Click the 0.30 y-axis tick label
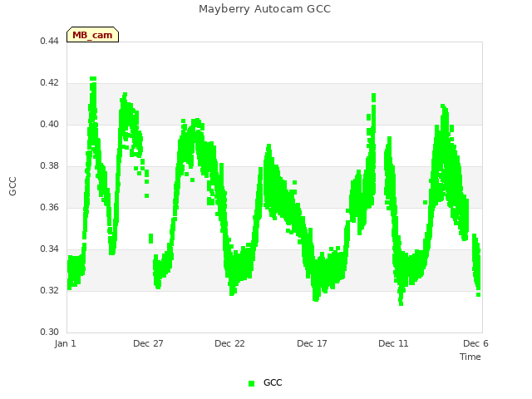 (49, 332)
